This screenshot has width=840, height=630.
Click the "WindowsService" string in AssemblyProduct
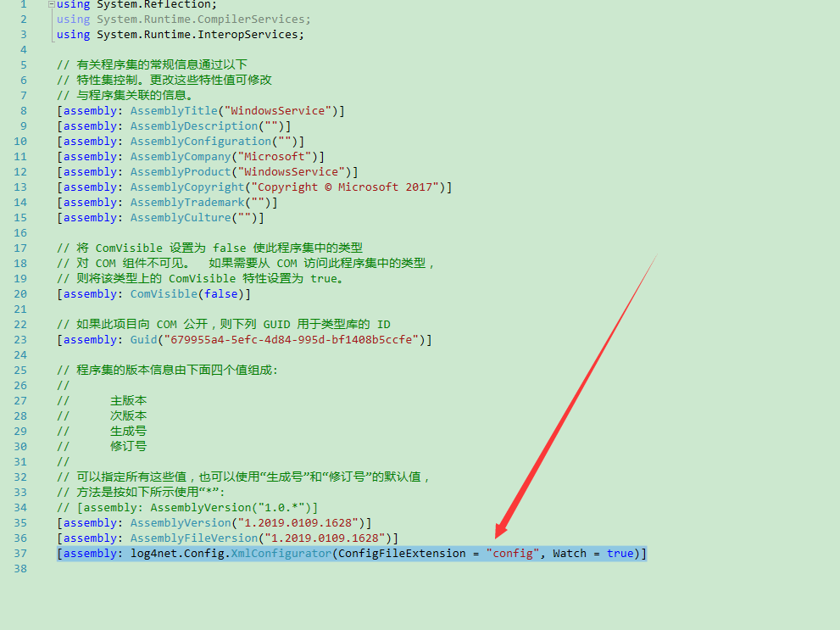point(292,172)
